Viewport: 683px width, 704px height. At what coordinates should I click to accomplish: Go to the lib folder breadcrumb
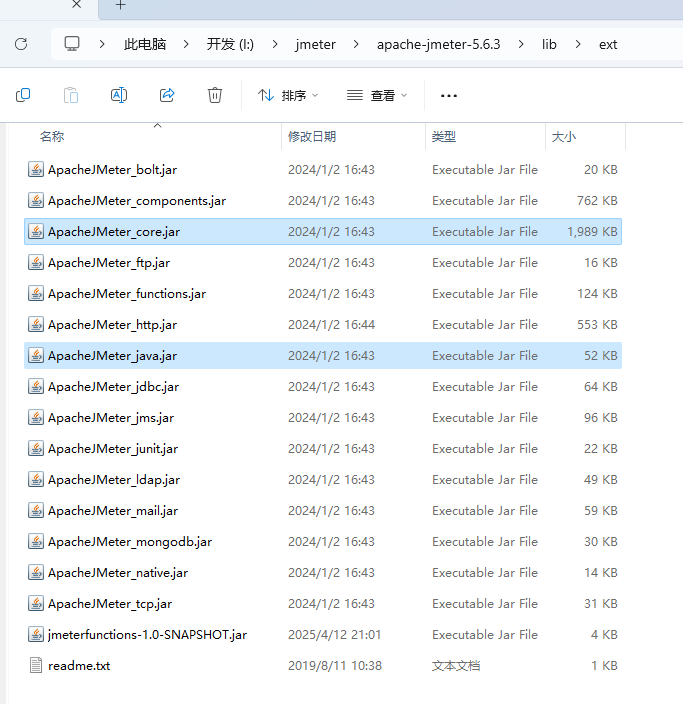(549, 44)
